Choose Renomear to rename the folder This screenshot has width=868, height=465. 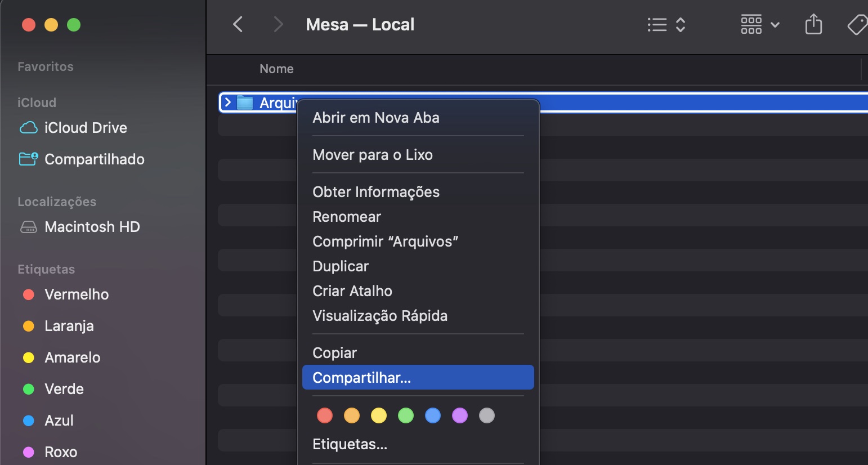point(347,216)
